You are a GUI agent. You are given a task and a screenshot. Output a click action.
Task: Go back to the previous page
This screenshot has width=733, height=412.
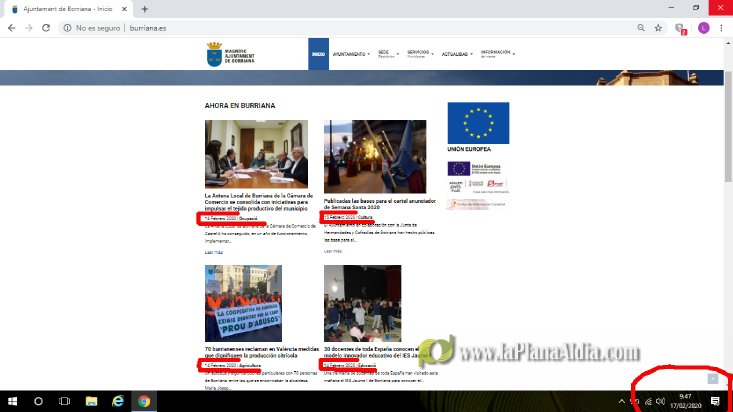pyautogui.click(x=12, y=28)
